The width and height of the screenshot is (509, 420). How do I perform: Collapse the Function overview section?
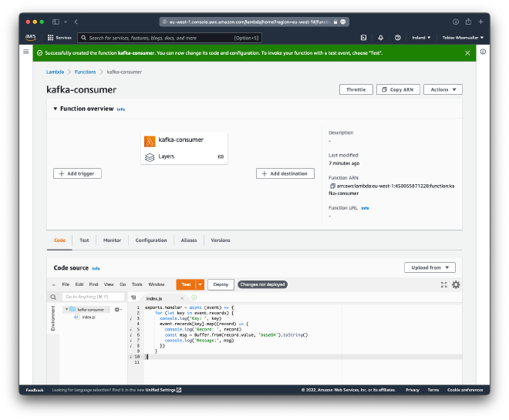tap(55, 109)
